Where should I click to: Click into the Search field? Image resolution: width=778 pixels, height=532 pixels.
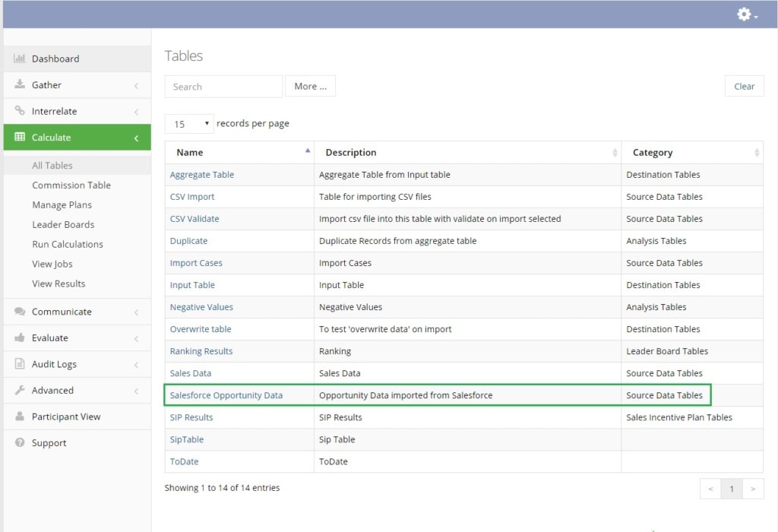(223, 87)
